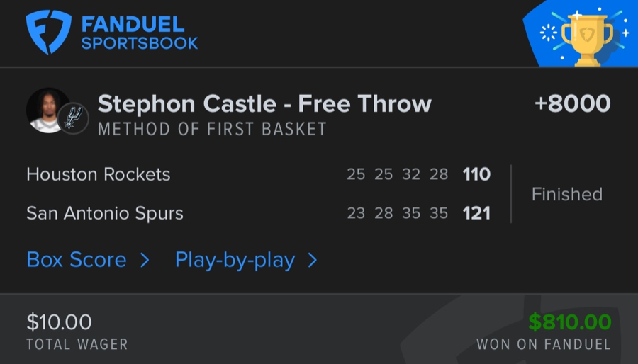
Task: Select the San Antonio Spurs team name
Action: pyautogui.click(x=105, y=213)
